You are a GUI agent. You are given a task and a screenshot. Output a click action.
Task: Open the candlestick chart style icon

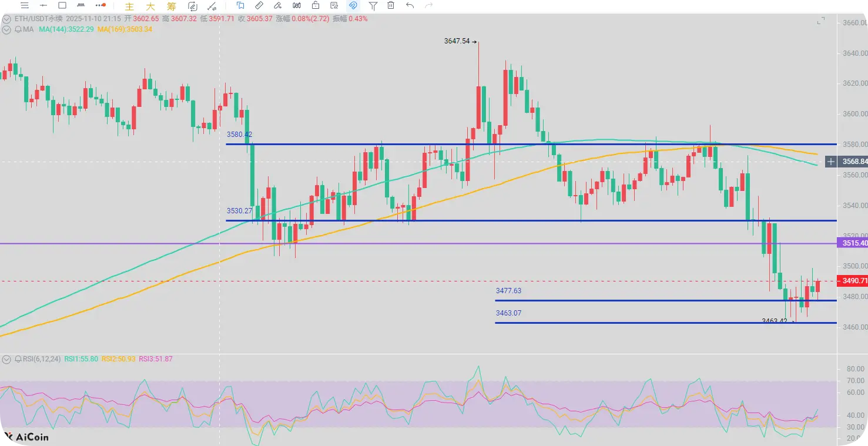click(x=297, y=5)
